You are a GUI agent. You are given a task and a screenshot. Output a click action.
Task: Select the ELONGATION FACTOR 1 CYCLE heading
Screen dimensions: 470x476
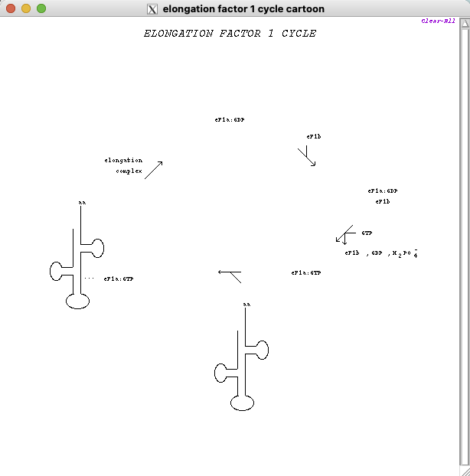(230, 34)
